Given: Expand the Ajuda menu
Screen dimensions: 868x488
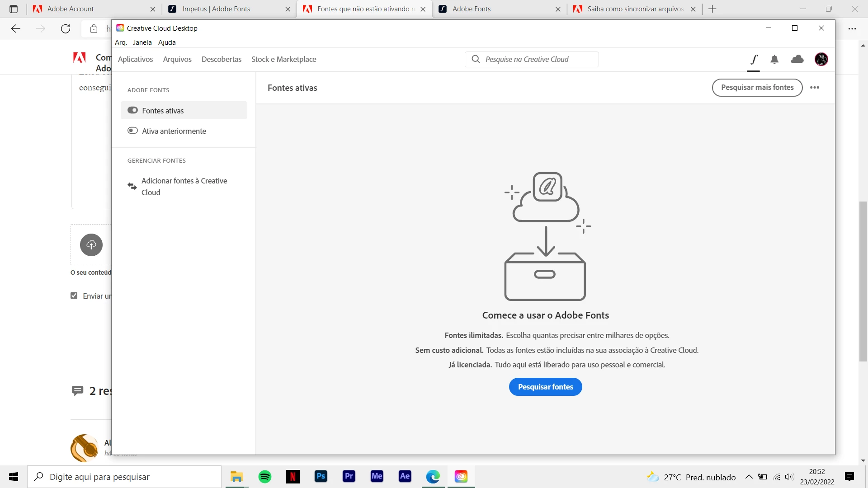Looking at the screenshot, I should click(x=167, y=42).
